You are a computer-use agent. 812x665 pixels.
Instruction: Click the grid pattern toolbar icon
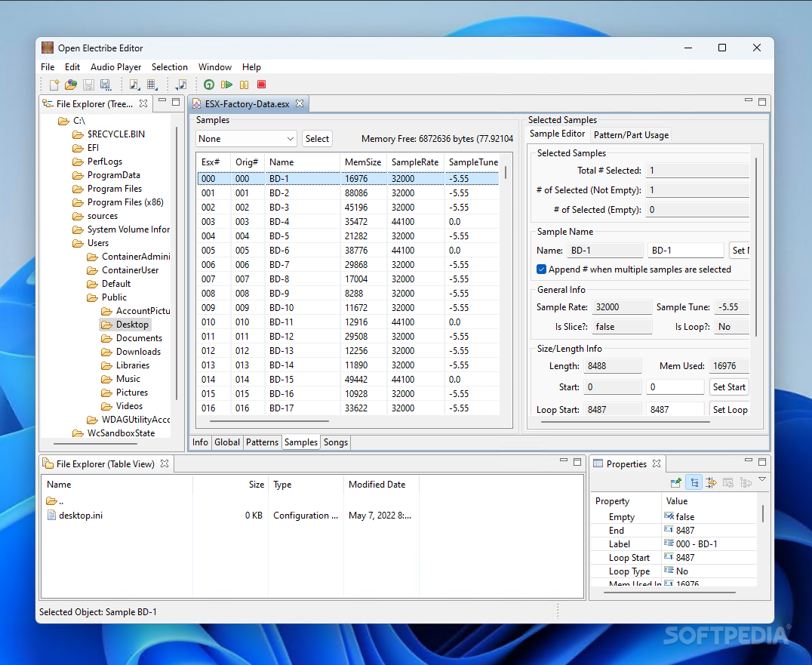152,85
